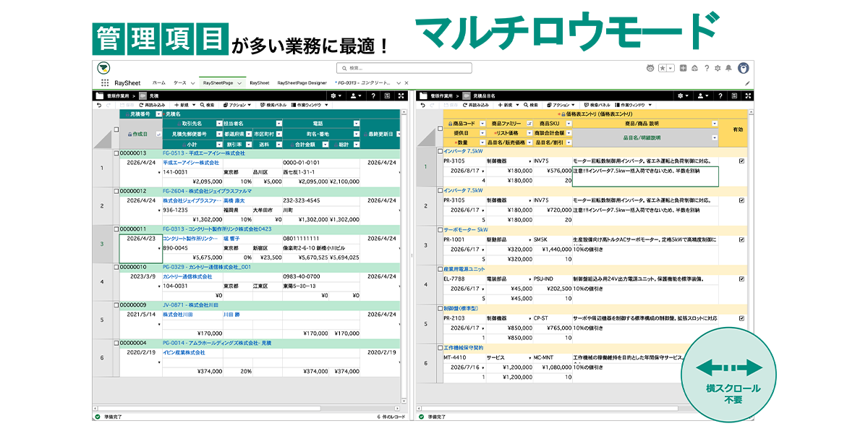This screenshot has width=868, height=434.
Task: Open help question mark in left sheet header
Action: pyautogui.click(x=373, y=95)
